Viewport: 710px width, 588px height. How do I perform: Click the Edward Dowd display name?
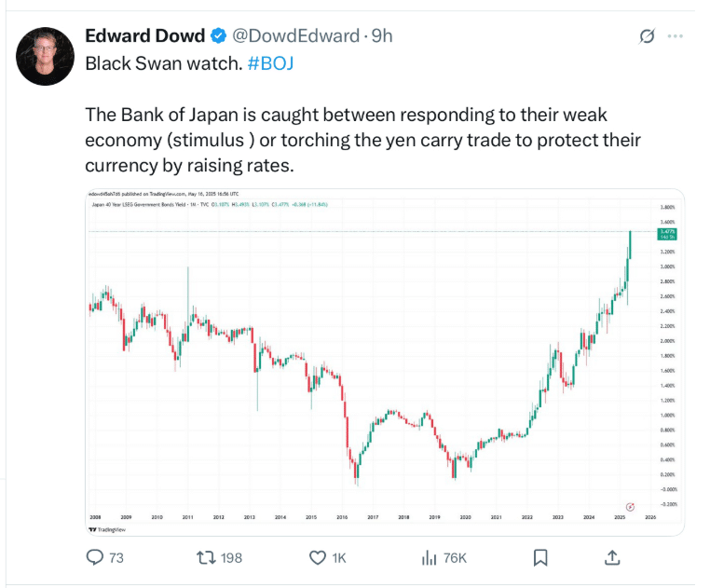(144, 36)
